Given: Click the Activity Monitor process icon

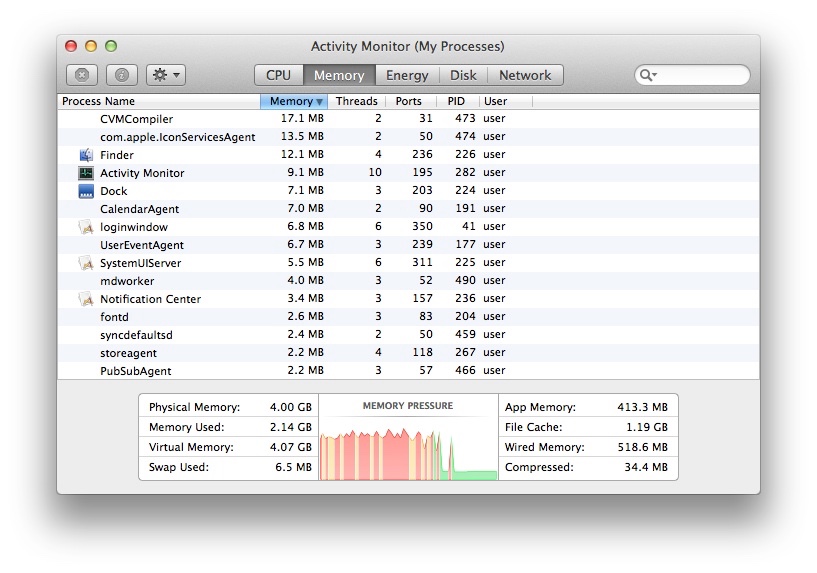Looking at the screenshot, I should coord(86,173).
